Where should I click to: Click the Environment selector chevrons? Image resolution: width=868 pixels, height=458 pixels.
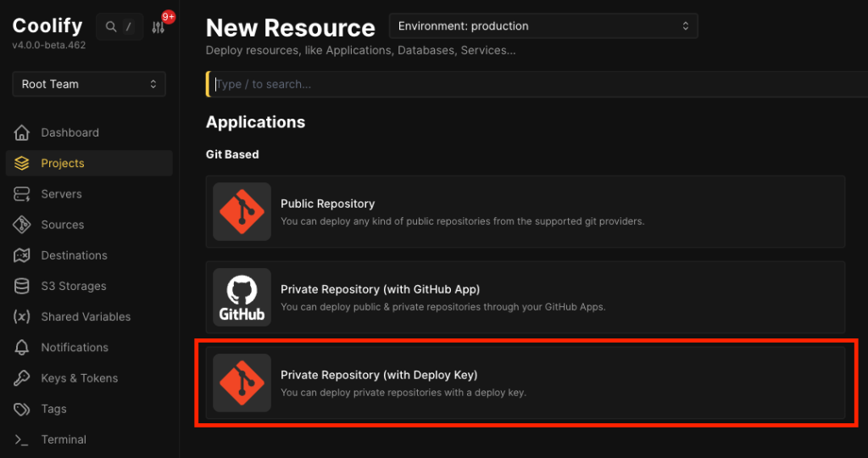(685, 26)
